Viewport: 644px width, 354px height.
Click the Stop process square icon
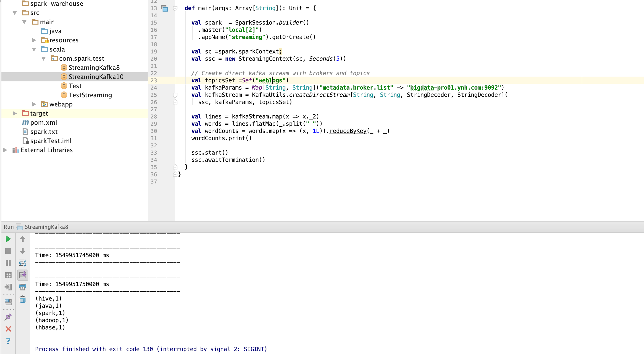8,251
